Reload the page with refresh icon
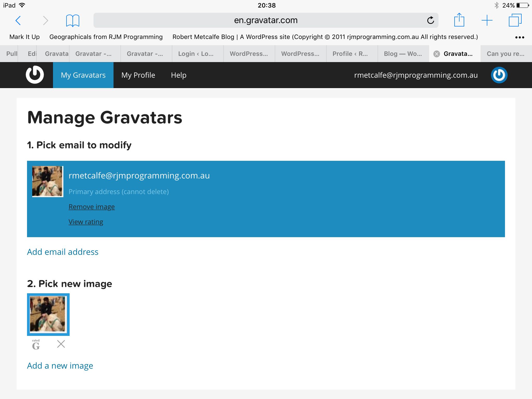This screenshot has width=532, height=399. pos(430,20)
